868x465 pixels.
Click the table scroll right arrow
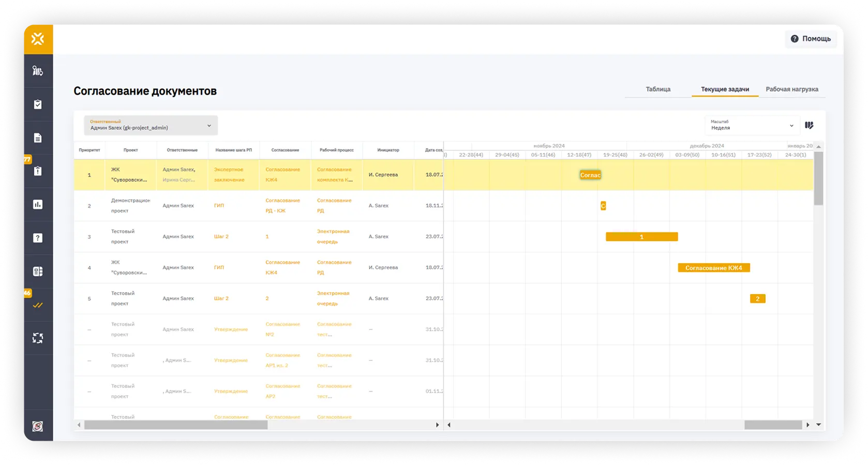pos(438,425)
